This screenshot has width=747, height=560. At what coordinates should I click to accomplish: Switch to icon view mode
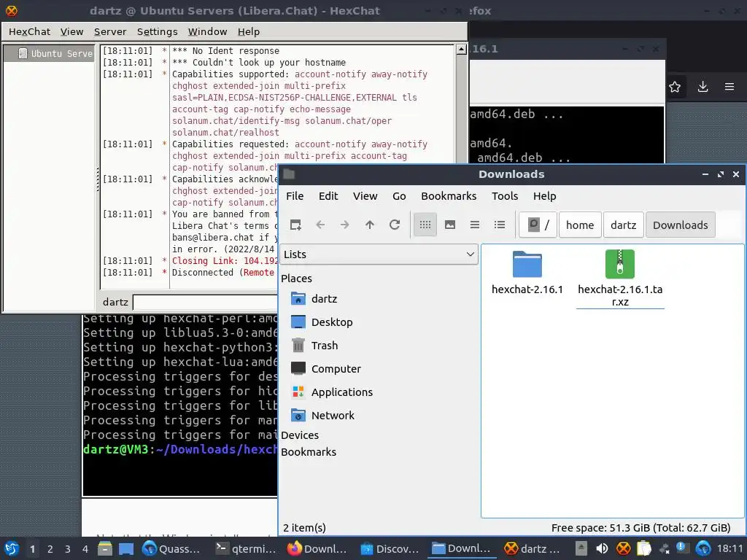click(425, 225)
